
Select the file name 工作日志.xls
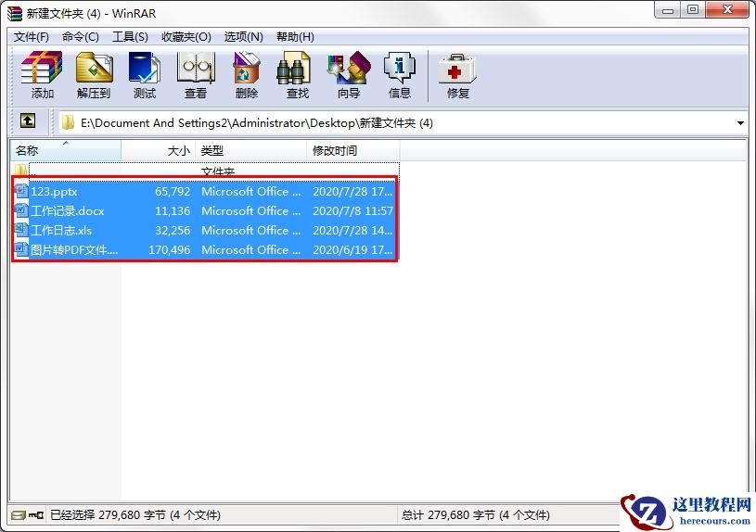(x=61, y=231)
